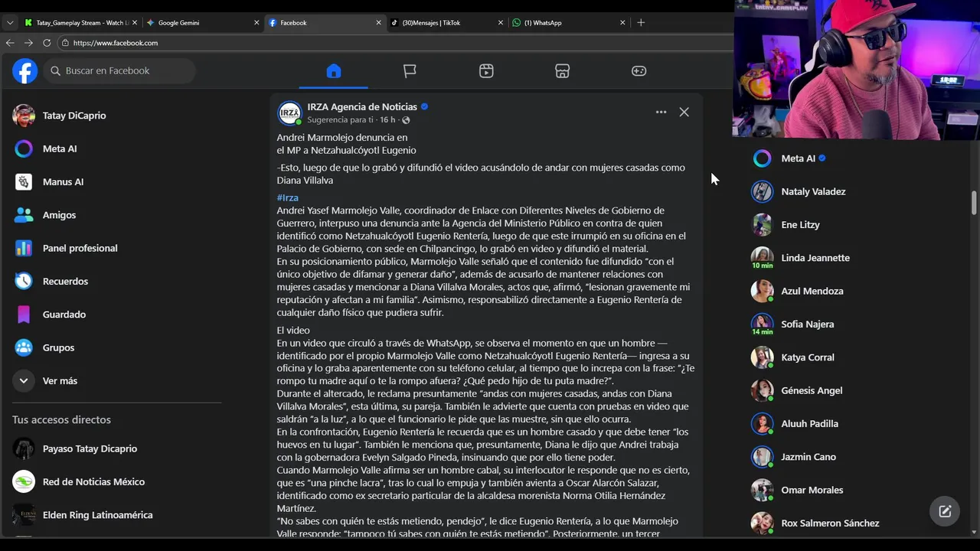Open a new browser tab
The width and height of the screenshot is (980, 551).
click(641, 23)
